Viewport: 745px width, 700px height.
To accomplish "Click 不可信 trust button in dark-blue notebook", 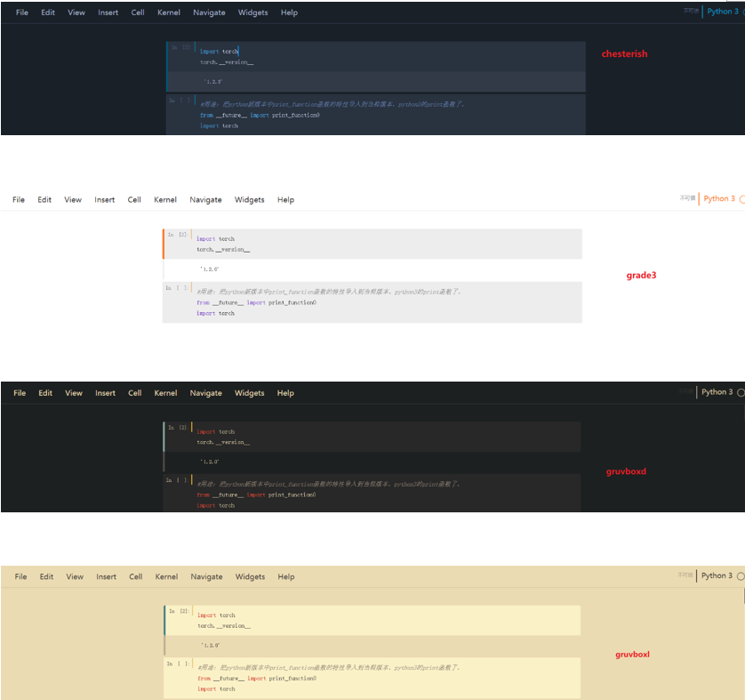I will [691, 11].
